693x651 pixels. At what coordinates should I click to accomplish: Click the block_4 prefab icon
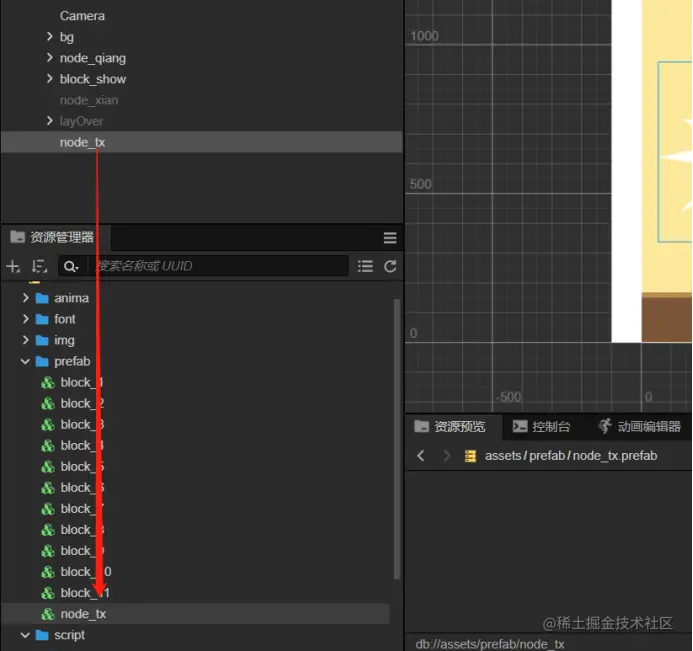(48, 445)
